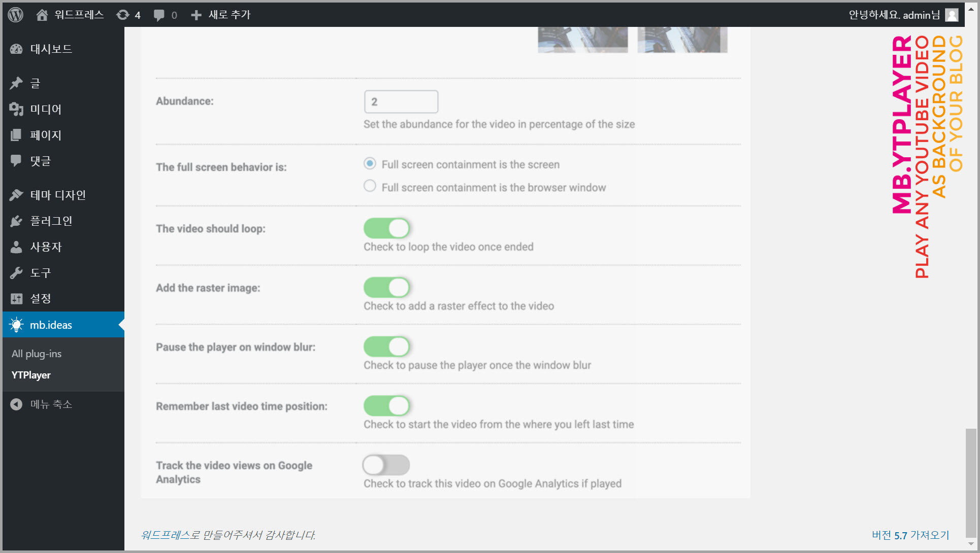Click the WordPress logo icon
Viewport: 980px width, 553px height.
pyautogui.click(x=16, y=15)
